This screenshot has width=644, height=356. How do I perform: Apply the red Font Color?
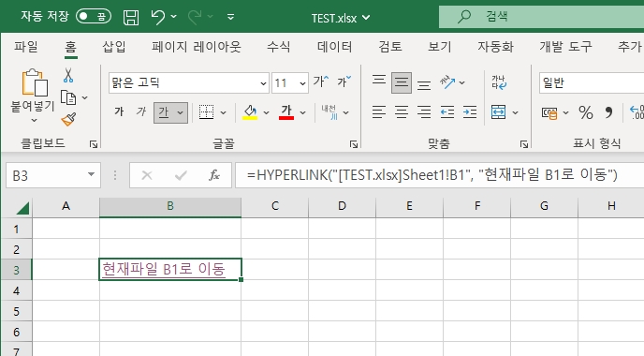coord(286,111)
